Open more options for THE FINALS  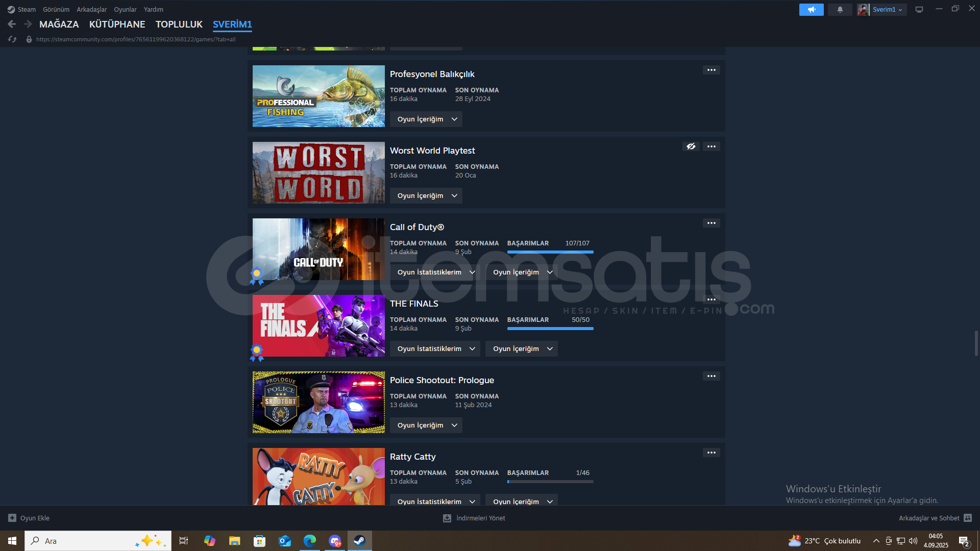coord(712,299)
